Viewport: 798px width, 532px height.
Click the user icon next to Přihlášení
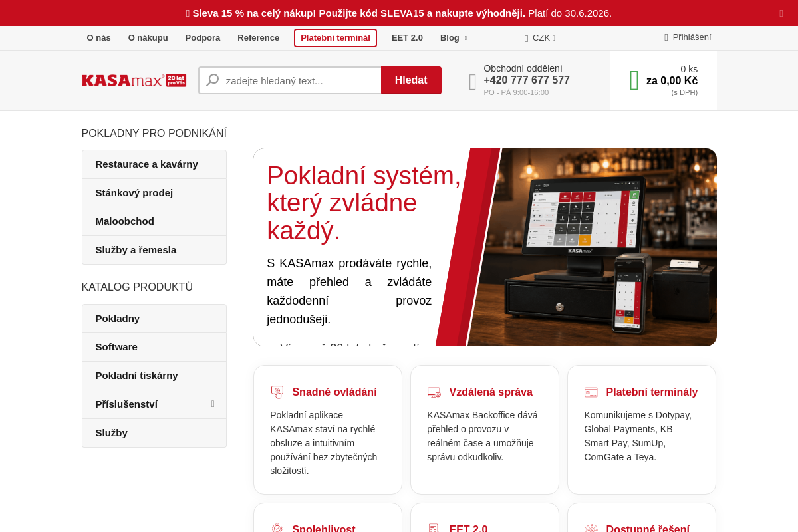(666, 37)
